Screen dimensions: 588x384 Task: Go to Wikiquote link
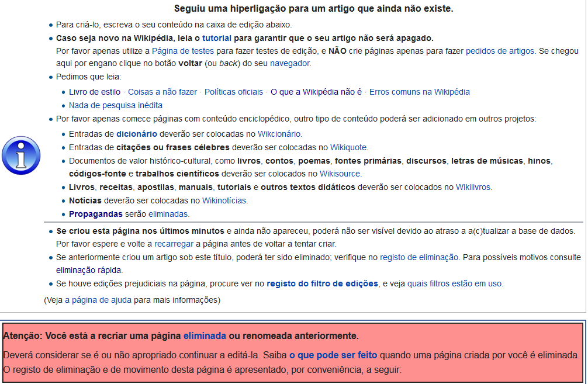point(348,147)
